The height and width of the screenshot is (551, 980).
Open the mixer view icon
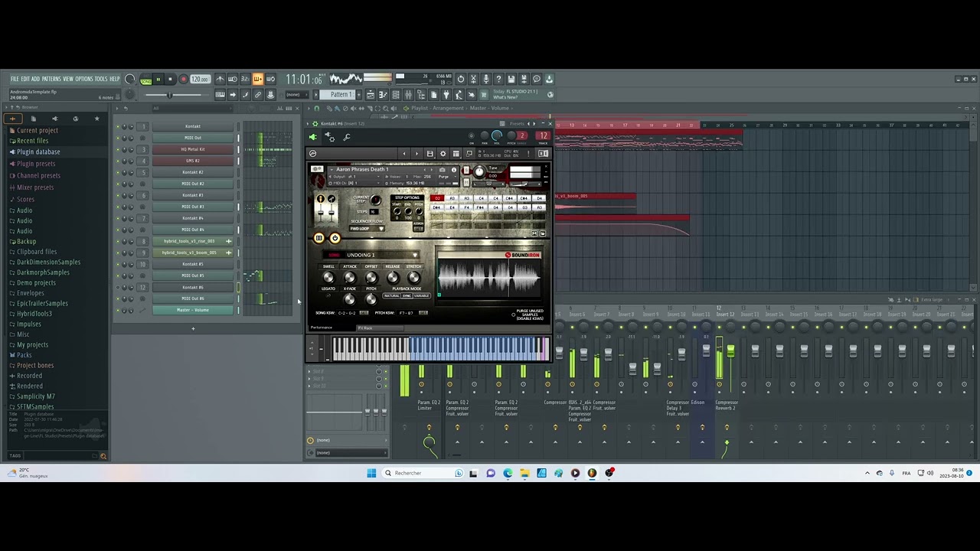pos(408,95)
